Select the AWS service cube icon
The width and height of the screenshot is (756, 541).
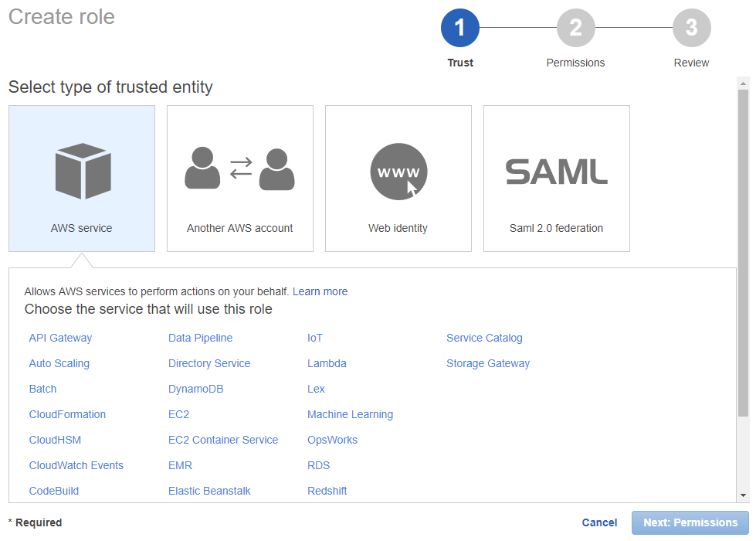coord(83,172)
